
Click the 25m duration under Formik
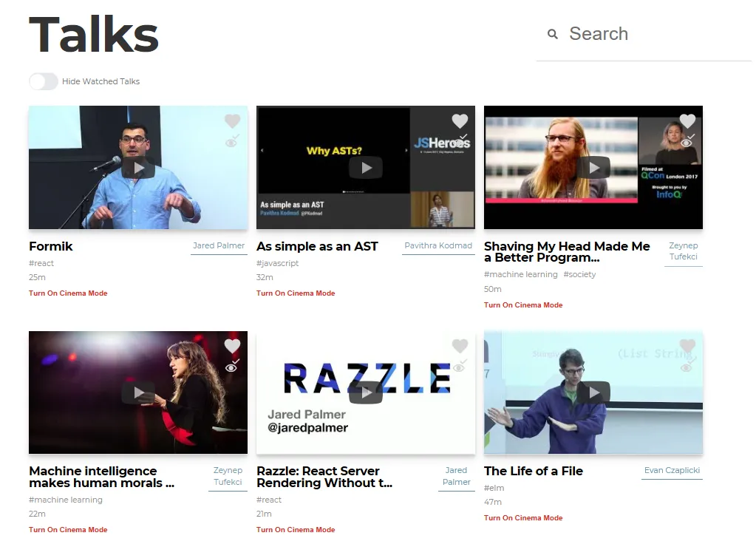click(37, 277)
